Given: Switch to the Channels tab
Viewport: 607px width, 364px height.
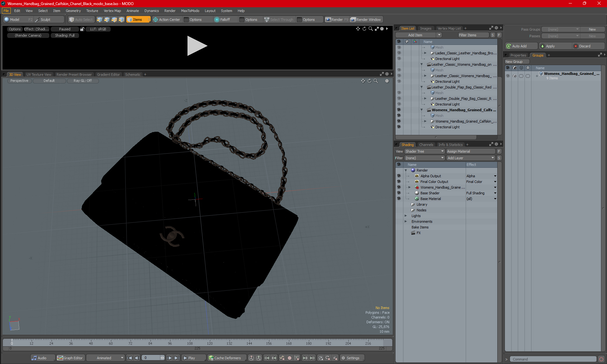Looking at the screenshot, I should click(x=426, y=145).
